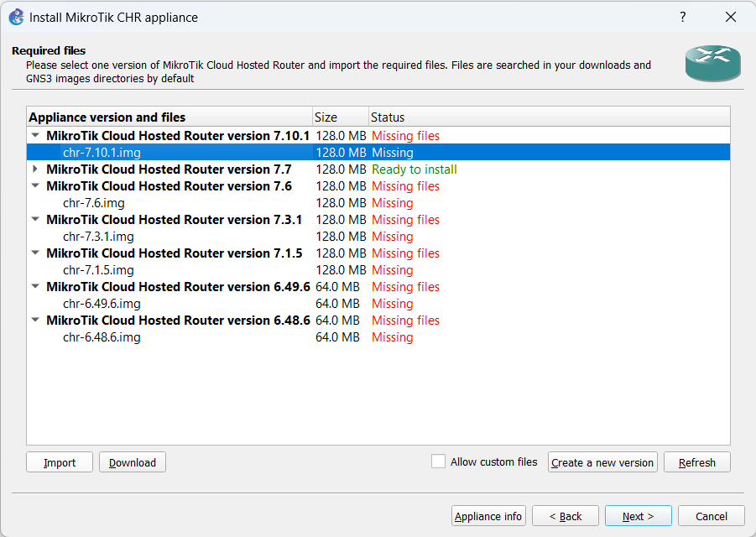Click the help question mark button
756x537 pixels.
(x=683, y=18)
